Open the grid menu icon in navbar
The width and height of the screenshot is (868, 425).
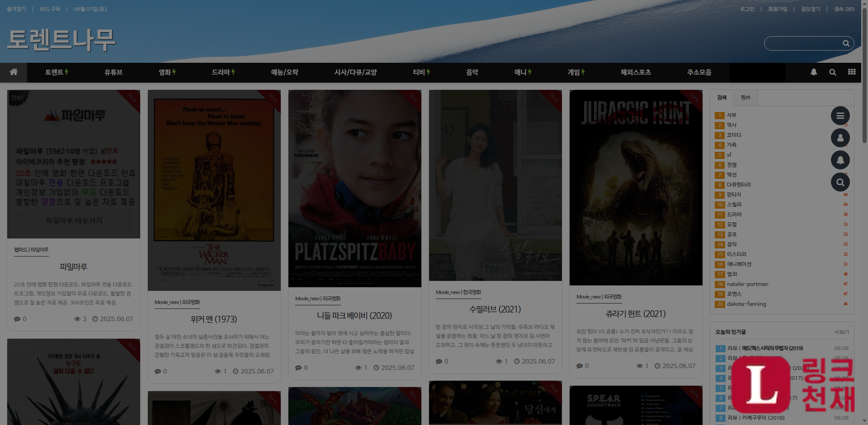[x=852, y=72]
